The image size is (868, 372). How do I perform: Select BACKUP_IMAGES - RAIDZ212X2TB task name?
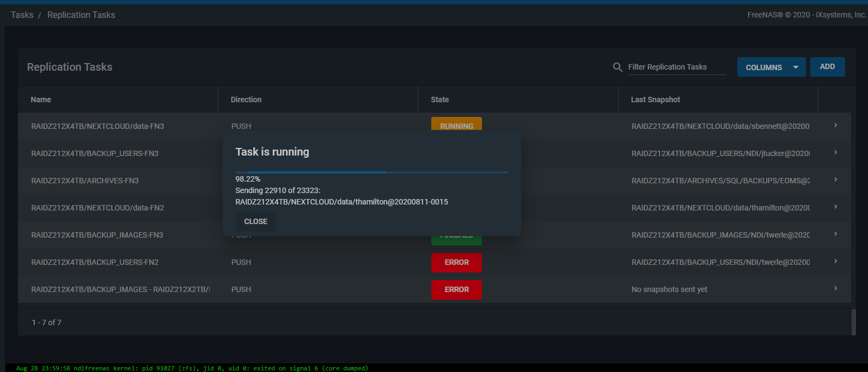[120, 289]
